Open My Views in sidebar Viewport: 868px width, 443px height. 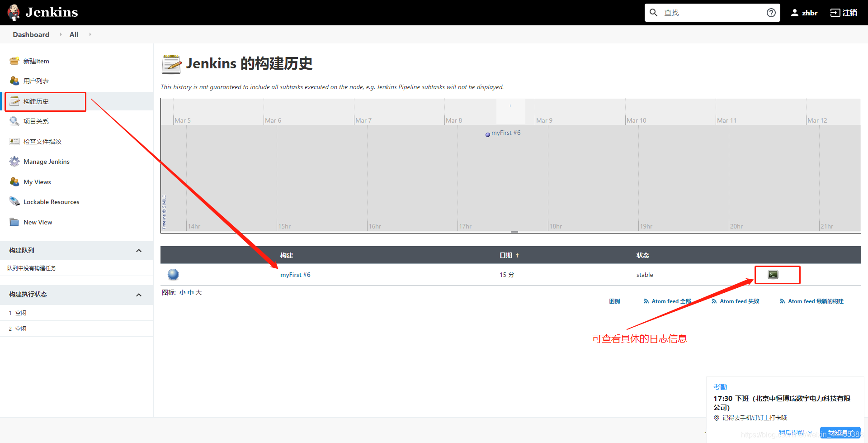(x=37, y=182)
